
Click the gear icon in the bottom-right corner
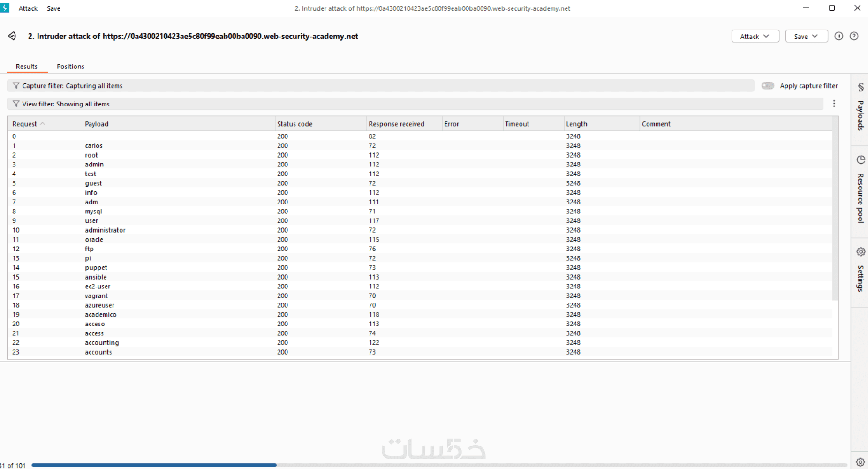tap(860, 462)
